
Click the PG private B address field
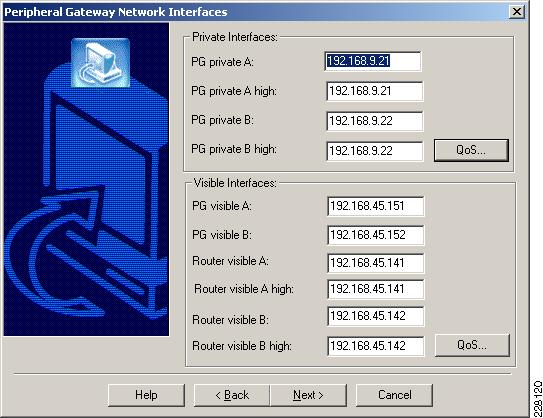click(374, 121)
